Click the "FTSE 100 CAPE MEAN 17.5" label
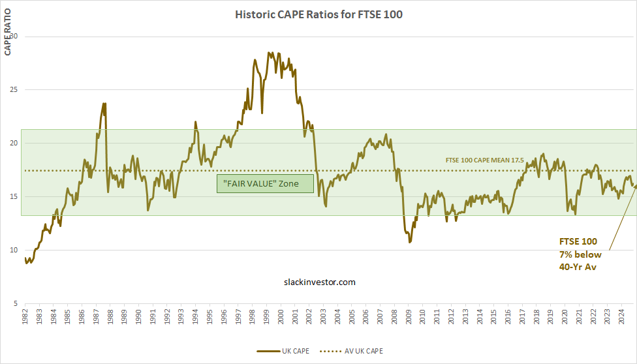 485,160
